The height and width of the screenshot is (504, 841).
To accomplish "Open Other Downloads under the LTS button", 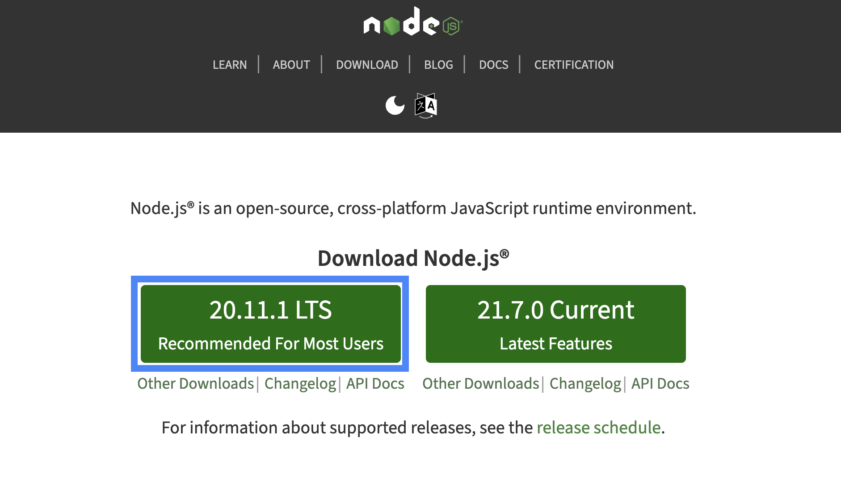I will [x=196, y=383].
